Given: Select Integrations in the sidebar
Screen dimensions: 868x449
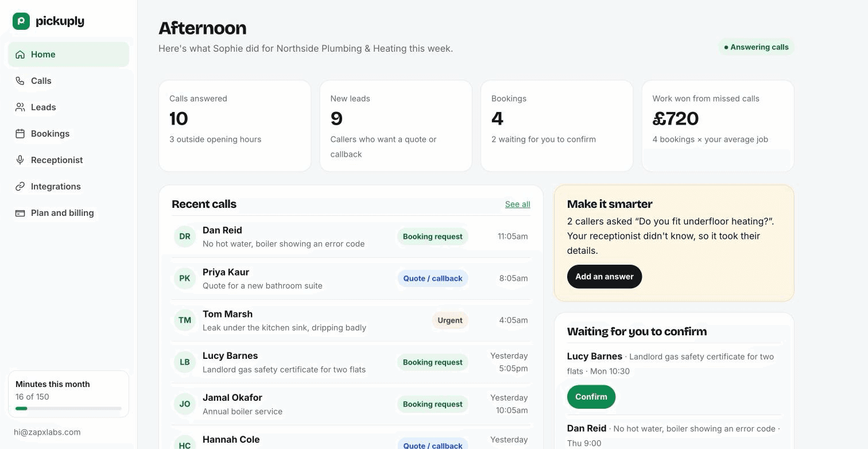Looking at the screenshot, I should point(68,187).
